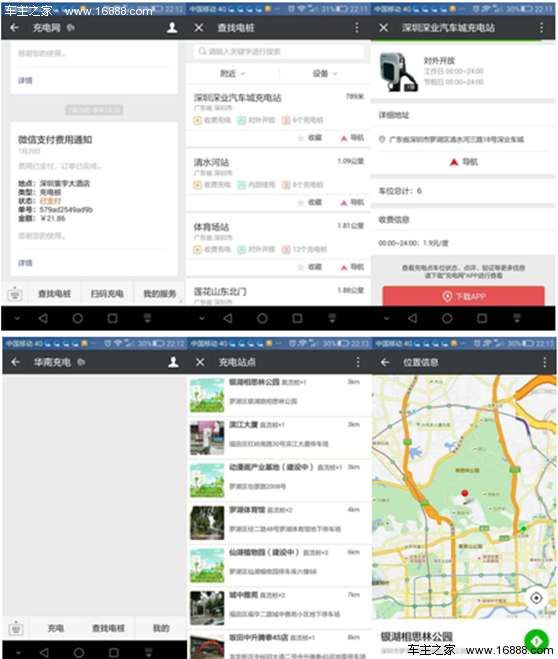
Task: Tap Android back button under 查找电桩 screen
Action: click(227, 319)
